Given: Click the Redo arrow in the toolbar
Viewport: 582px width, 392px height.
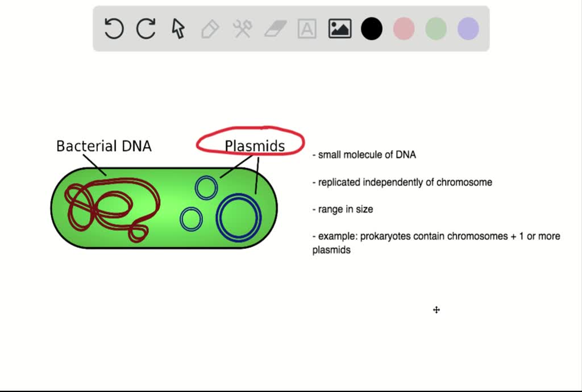Looking at the screenshot, I should tap(146, 28).
